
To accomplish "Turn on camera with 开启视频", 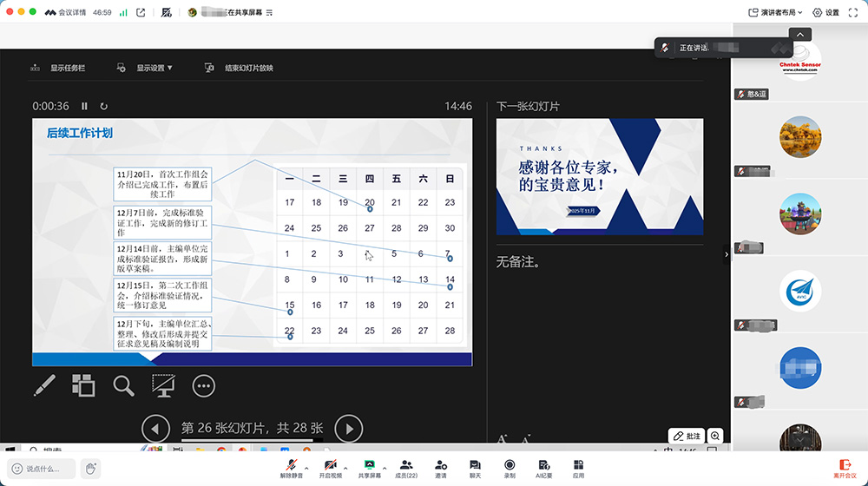I will click(x=330, y=467).
